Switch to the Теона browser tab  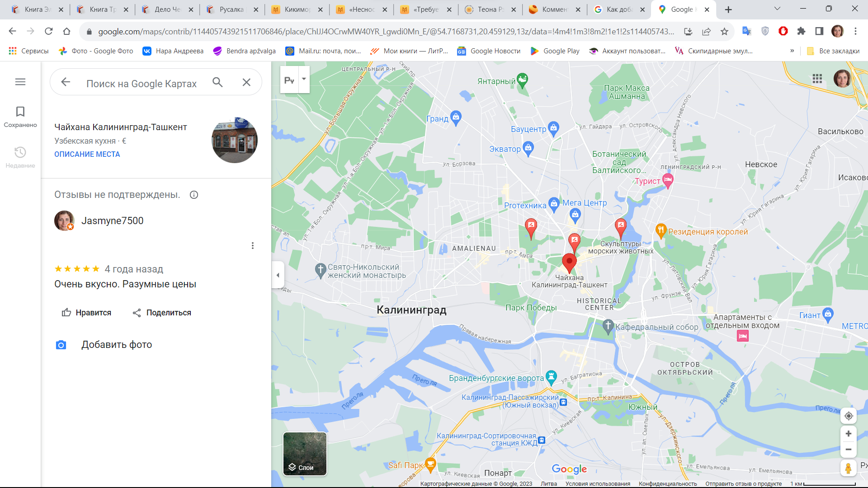point(491,9)
